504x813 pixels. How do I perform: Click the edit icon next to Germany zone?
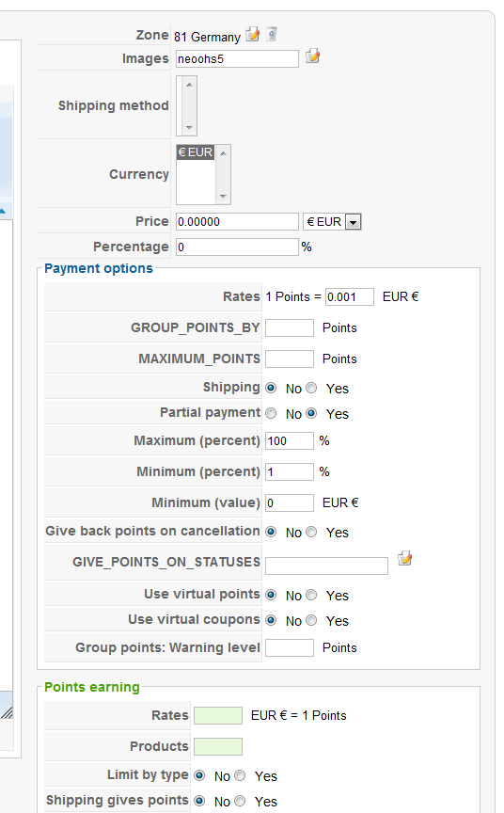click(252, 35)
